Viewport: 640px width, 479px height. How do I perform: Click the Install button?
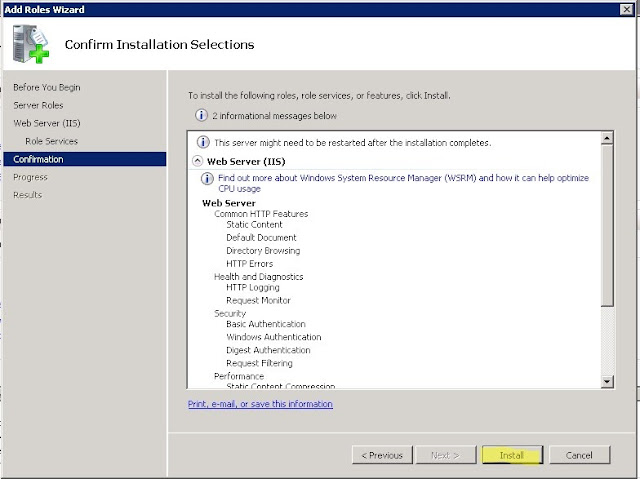point(512,455)
